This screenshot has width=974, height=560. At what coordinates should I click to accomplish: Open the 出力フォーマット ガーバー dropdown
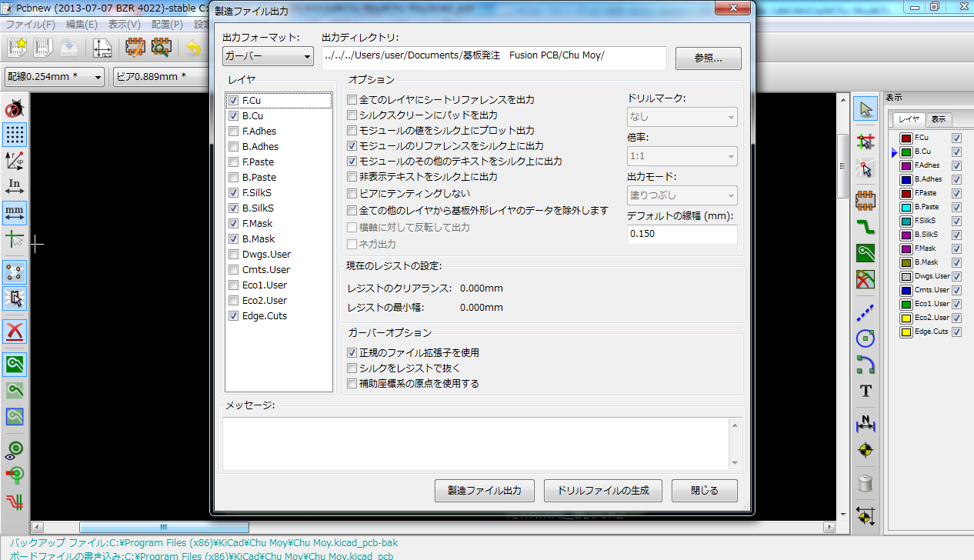268,57
